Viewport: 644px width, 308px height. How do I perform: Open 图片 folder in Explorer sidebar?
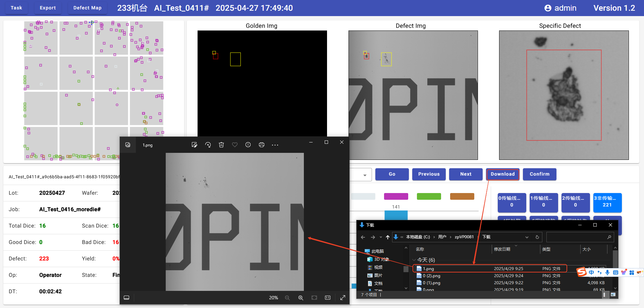[x=375, y=275]
